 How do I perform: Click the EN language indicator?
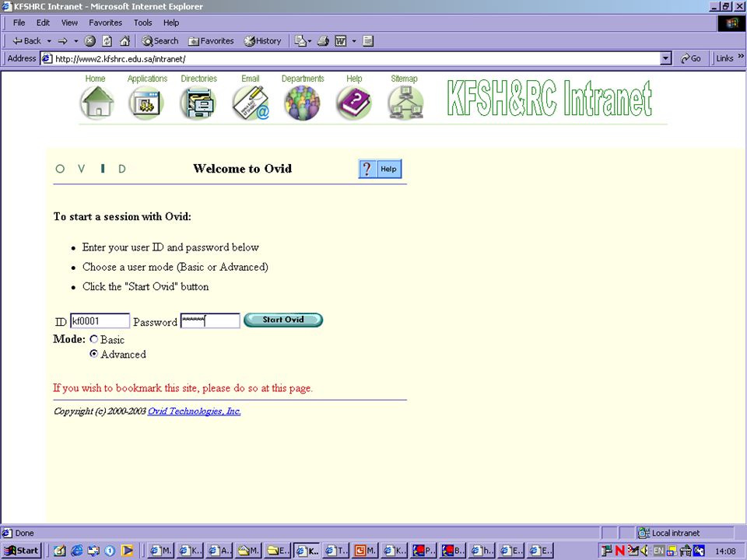click(x=658, y=551)
